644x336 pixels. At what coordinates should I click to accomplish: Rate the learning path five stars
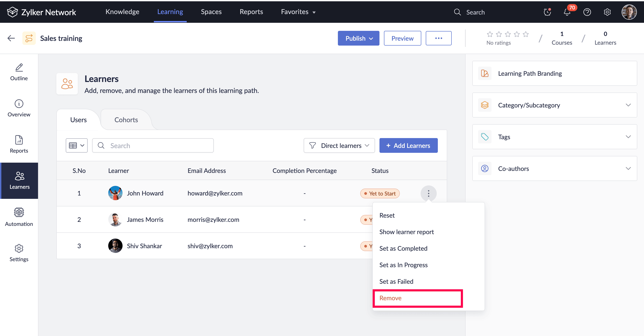(x=525, y=34)
